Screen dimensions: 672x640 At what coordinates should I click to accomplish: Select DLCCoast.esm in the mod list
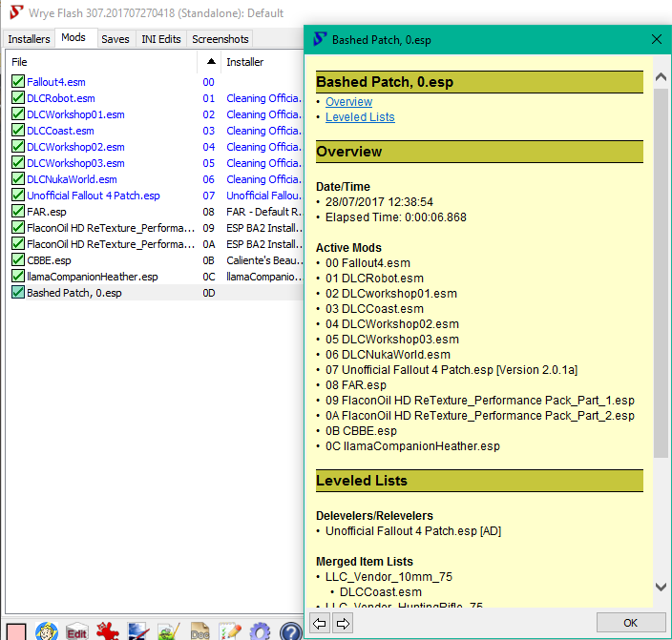[x=60, y=131]
